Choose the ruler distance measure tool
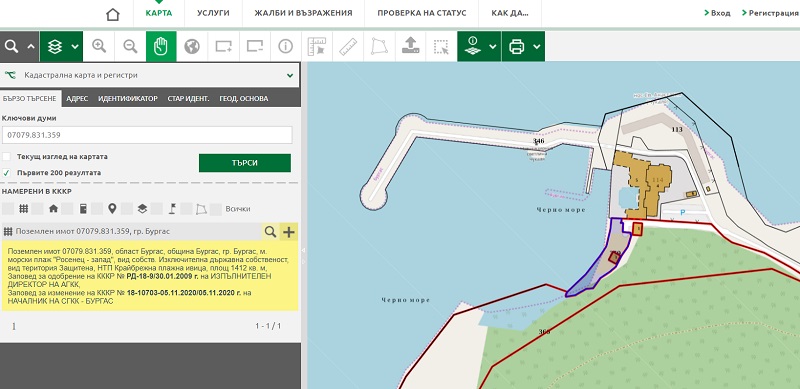The height and width of the screenshot is (389, 800). (x=347, y=46)
